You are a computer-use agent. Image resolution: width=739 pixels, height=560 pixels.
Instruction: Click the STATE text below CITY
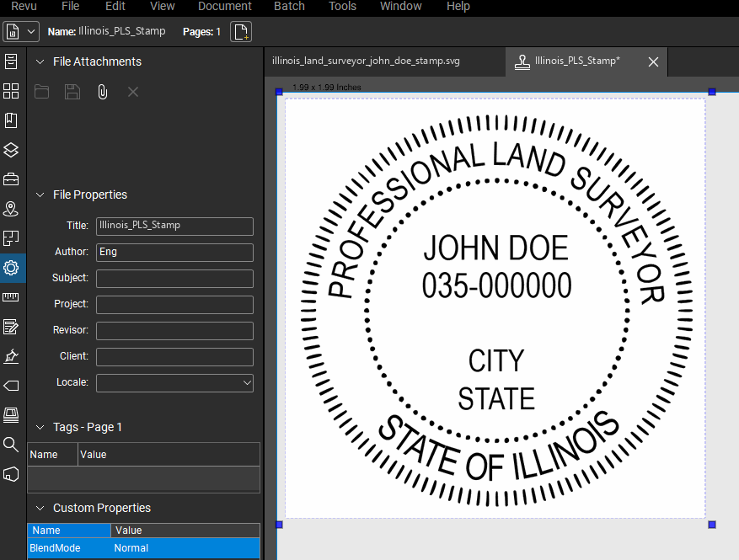(x=496, y=399)
